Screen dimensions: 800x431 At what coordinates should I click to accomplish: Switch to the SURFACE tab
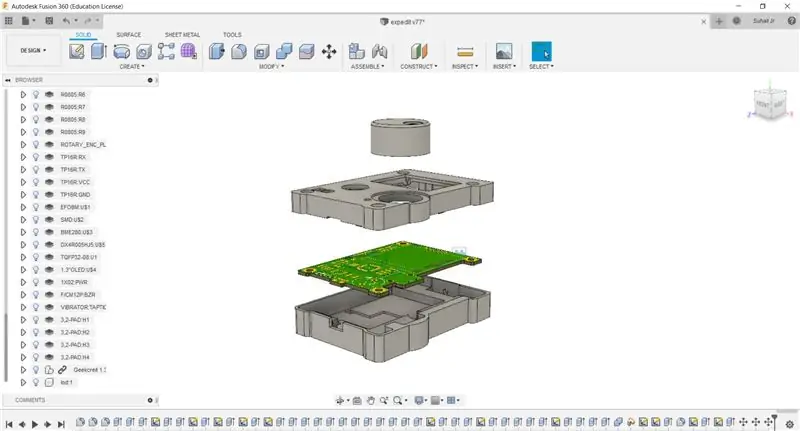129,35
